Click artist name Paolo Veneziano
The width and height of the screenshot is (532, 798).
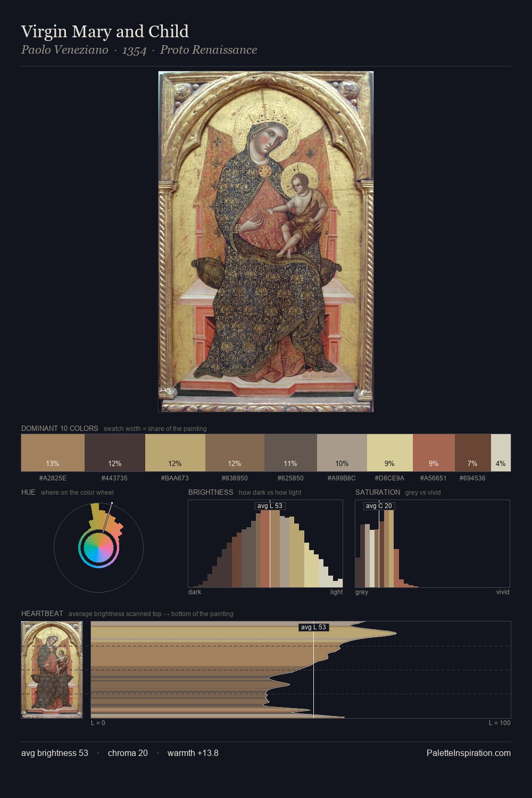click(x=64, y=50)
